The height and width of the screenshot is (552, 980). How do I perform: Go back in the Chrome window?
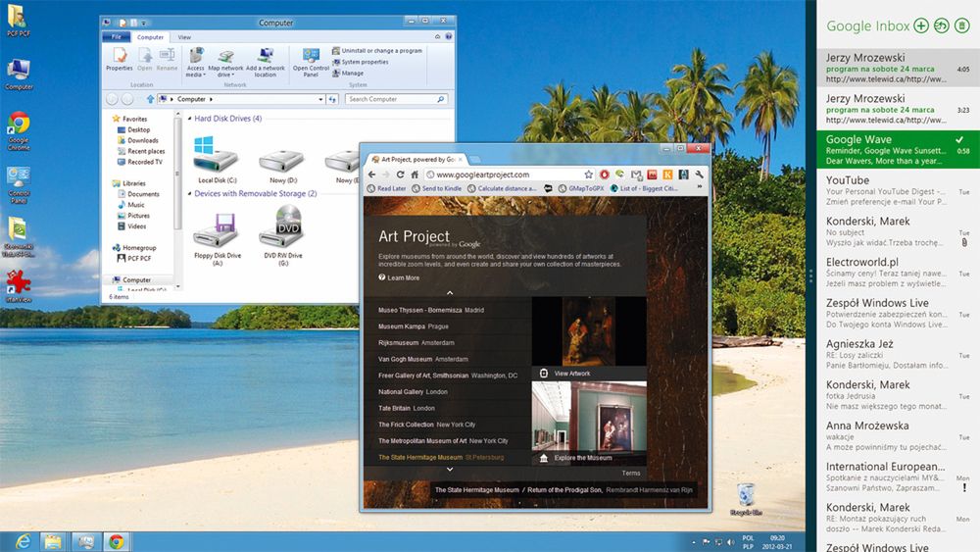click(371, 175)
